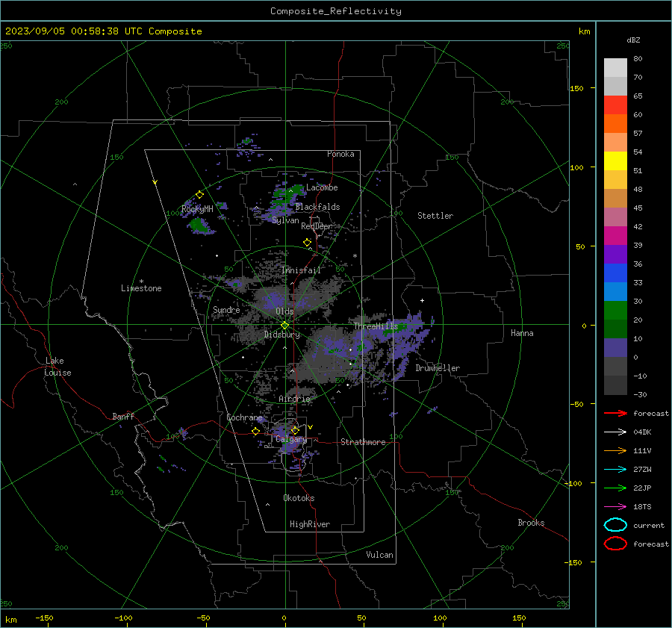Pick the light gray top swatch of dBZ scale

point(615,67)
